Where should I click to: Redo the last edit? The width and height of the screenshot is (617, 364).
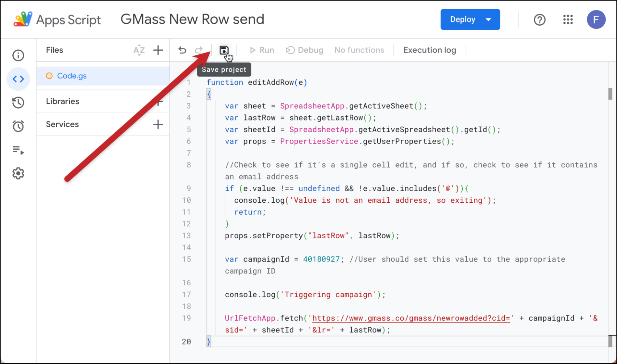(198, 50)
